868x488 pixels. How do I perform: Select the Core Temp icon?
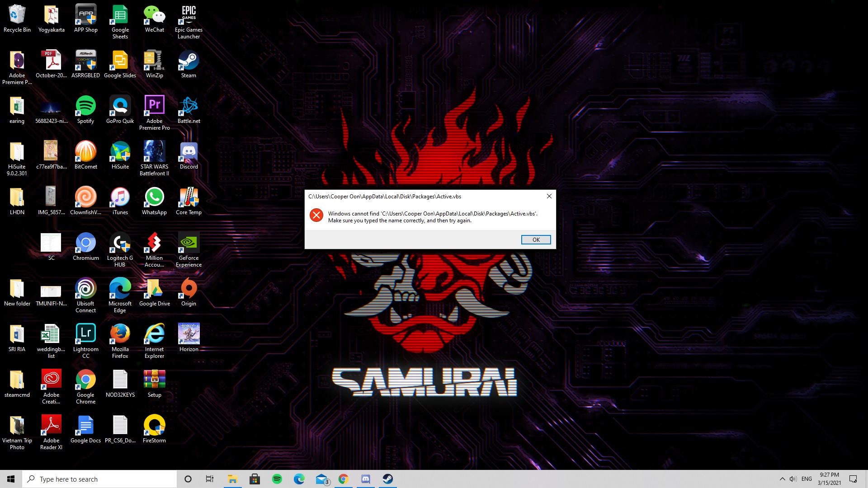pyautogui.click(x=189, y=202)
